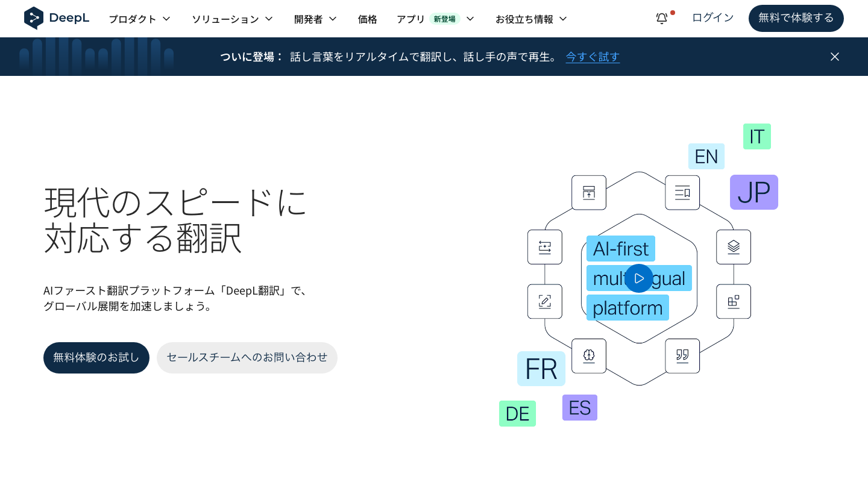Open the notification bell icon
The width and height of the screenshot is (868, 494).
(662, 19)
